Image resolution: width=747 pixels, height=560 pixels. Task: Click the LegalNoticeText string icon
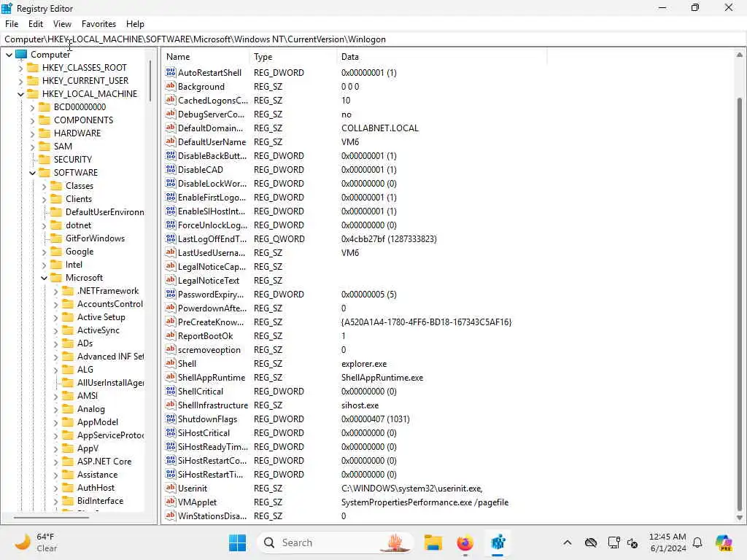click(x=170, y=280)
